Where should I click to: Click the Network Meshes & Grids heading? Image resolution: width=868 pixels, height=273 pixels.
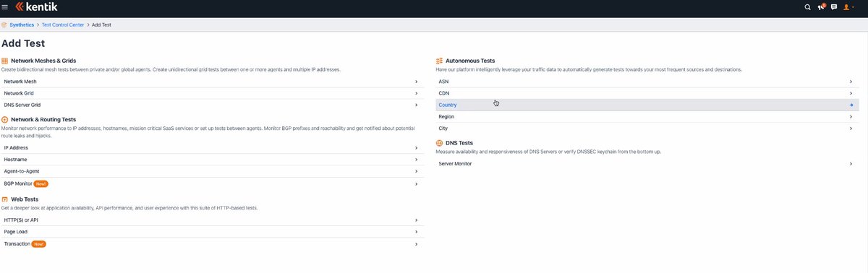coord(44,61)
